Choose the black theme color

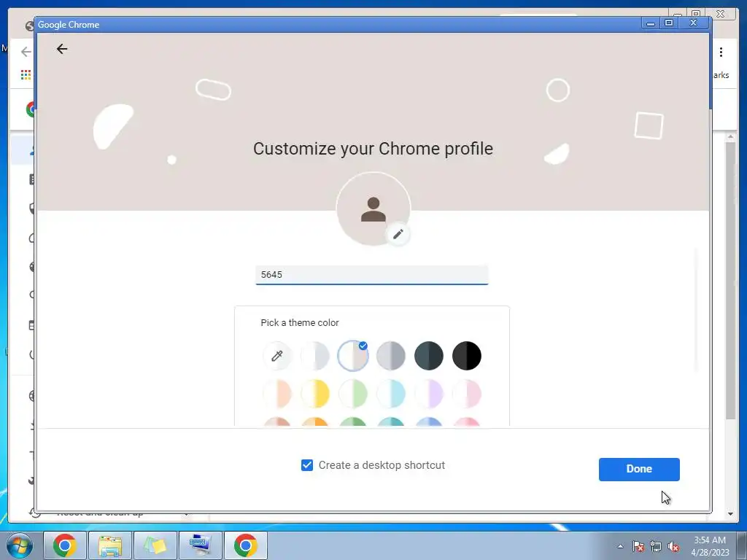467,356
